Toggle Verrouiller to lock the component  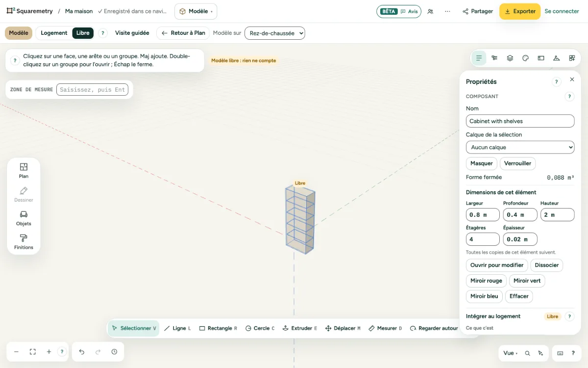518,163
